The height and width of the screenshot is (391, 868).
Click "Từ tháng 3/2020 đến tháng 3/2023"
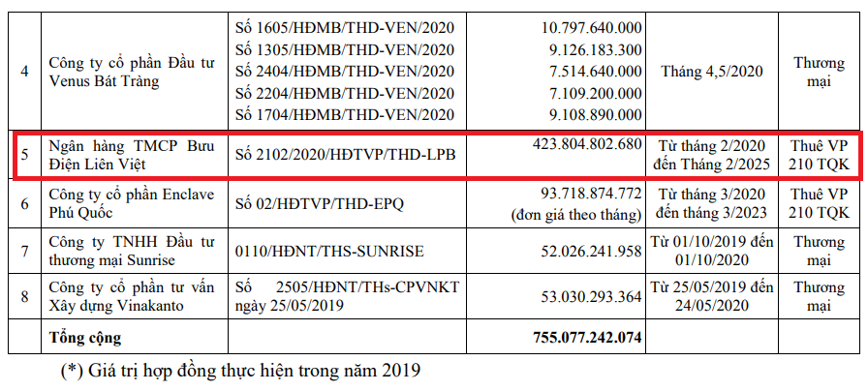click(x=711, y=203)
